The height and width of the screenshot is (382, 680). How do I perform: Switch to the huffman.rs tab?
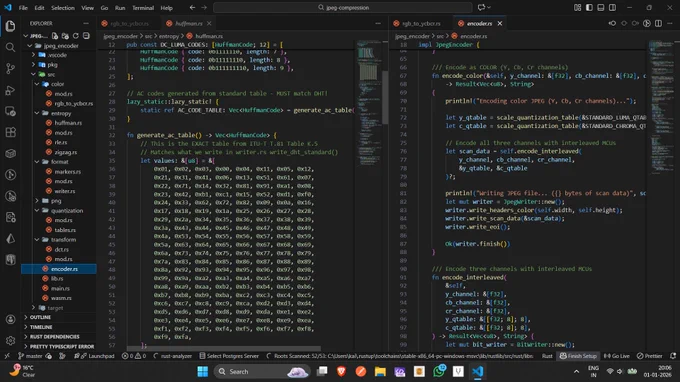188,23
